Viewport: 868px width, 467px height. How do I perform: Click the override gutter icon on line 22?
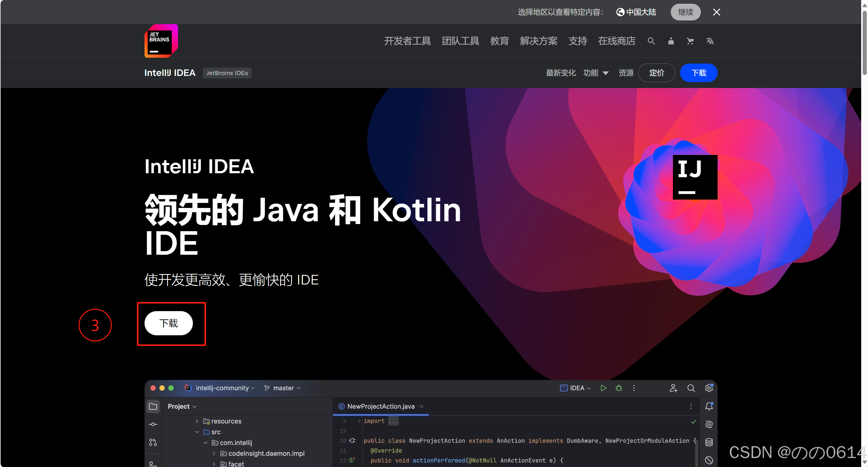(x=352, y=460)
